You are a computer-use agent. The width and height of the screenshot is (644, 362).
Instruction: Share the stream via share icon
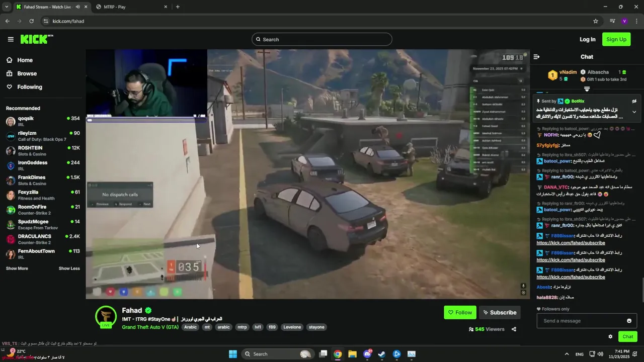pyautogui.click(x=514, y=329)
